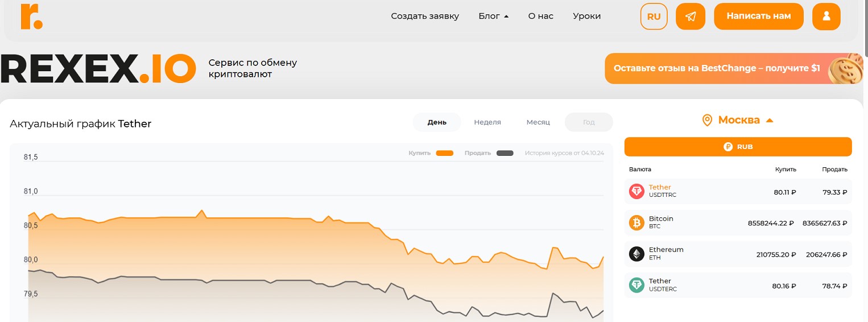
Task: Open the RUB currency selector bar
Action: click(x=738, y=147)
